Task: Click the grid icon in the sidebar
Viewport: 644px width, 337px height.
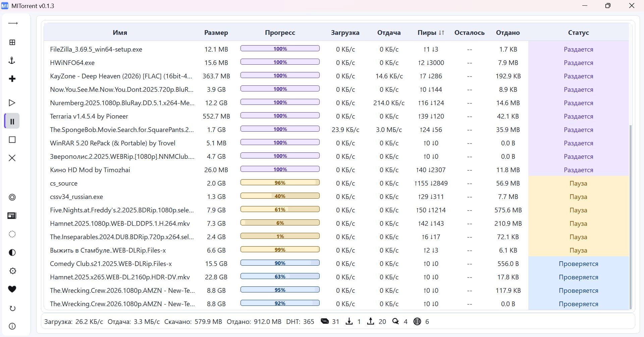Action: pyautogui.click(x=12, y=42)
